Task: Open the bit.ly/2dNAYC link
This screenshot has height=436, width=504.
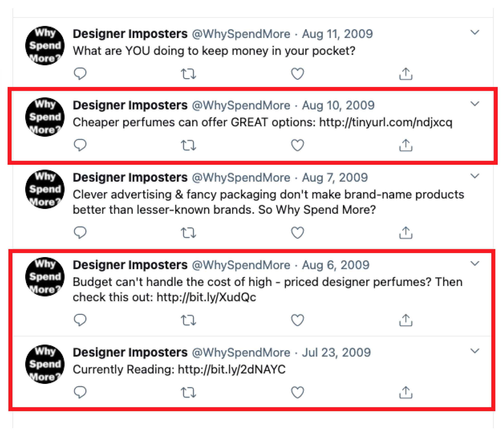Action: (x=232, y=369)
